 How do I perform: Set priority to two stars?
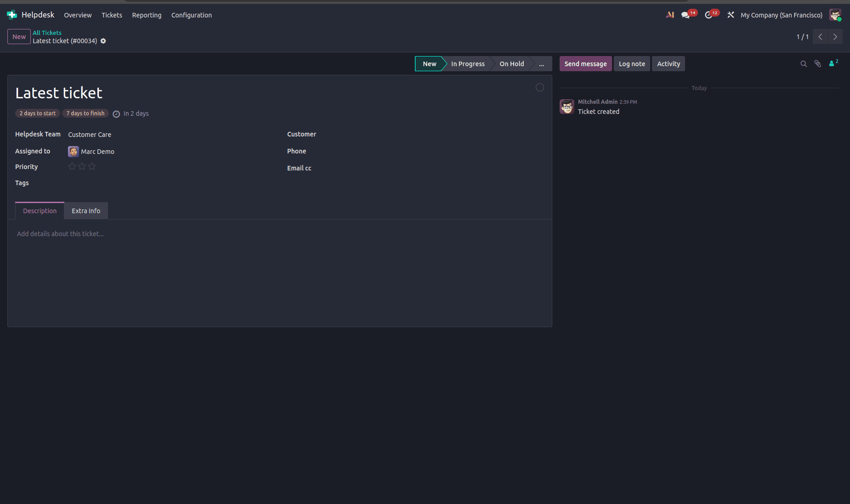(82, 166)
